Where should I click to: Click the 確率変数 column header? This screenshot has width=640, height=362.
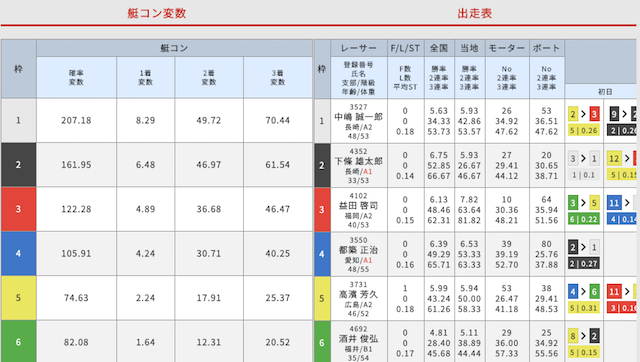click(76, 77)
